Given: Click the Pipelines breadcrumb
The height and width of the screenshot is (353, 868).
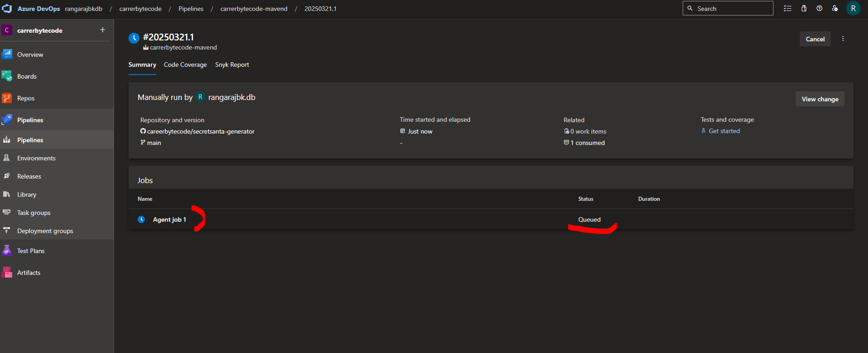Looking at the screenshot, I should 191,9.
